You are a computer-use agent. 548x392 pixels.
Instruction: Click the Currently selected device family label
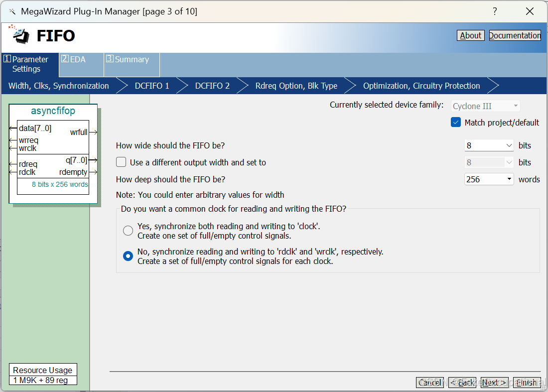[387, 105]
